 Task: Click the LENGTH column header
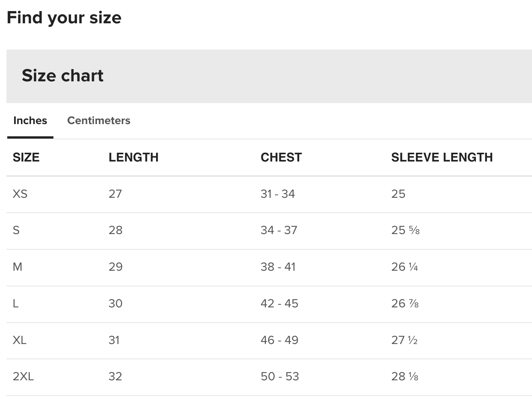pyautogui.click(x=133, y=157)
